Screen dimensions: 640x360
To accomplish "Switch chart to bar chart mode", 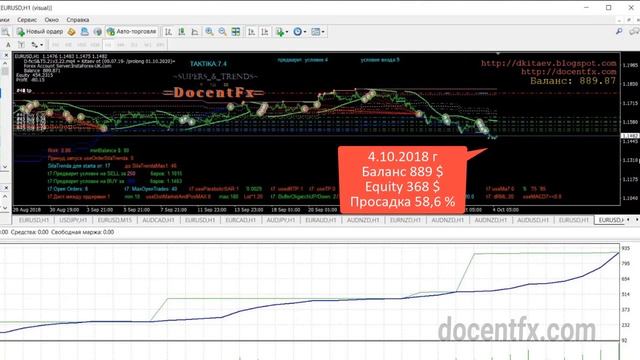I will click(169, 31).
